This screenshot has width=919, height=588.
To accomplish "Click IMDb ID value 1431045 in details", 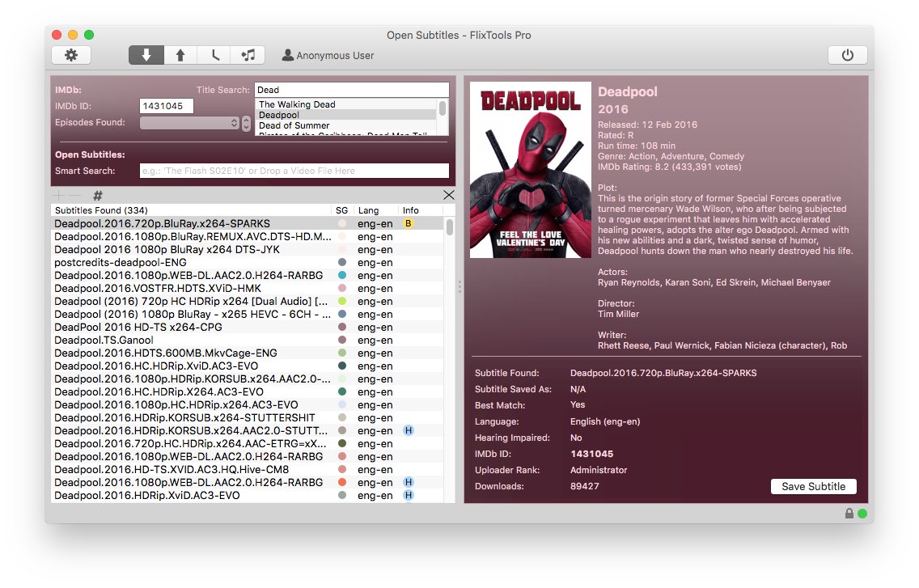I will 592,454.
